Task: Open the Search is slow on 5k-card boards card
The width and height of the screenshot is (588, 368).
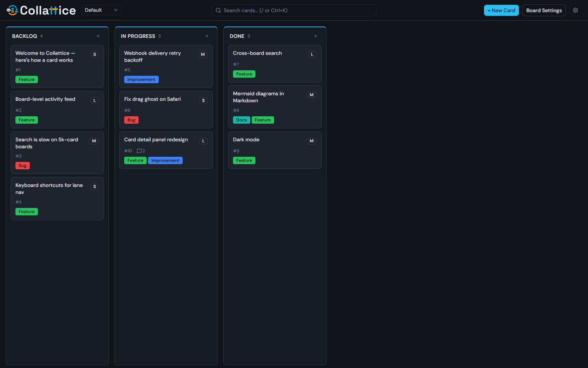Action: click(x=57, y=153)
